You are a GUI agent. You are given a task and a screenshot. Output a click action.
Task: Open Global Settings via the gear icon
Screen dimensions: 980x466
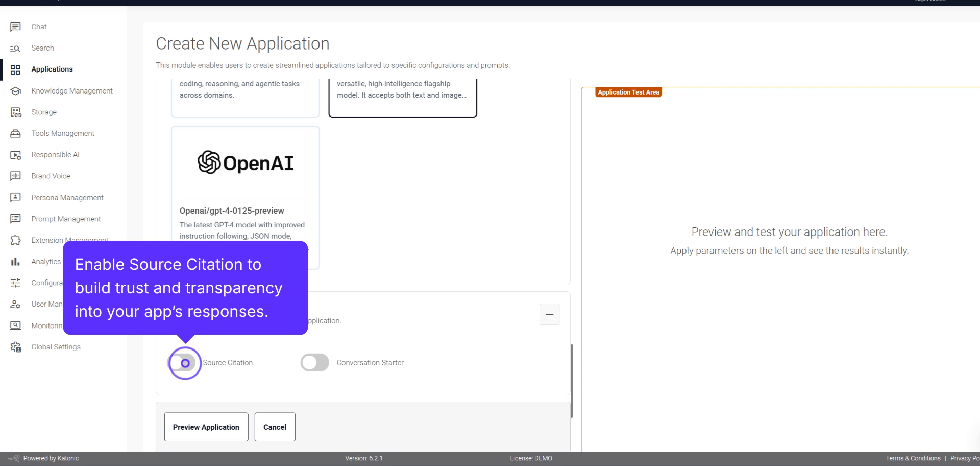16,347
